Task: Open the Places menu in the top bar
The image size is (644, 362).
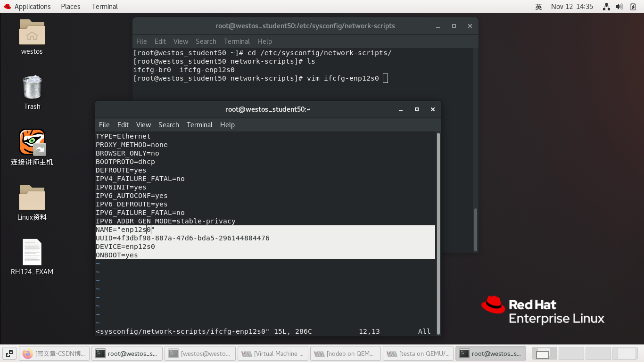Action: click(70, 6)
